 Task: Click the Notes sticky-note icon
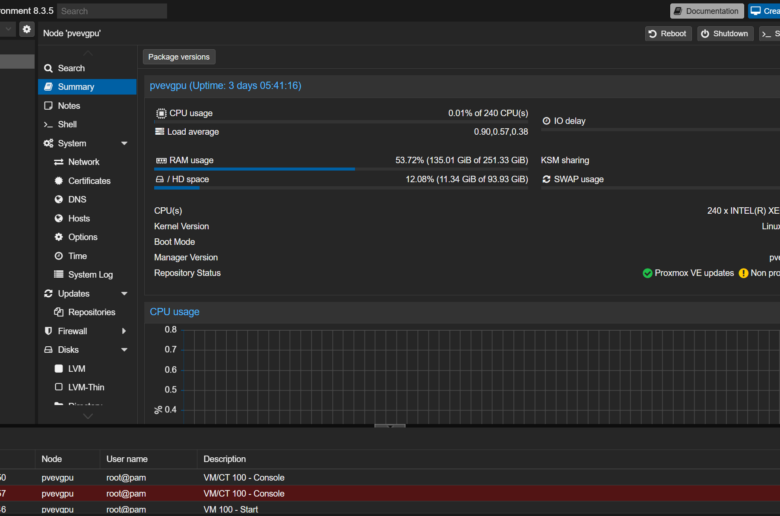coord(48,105)
